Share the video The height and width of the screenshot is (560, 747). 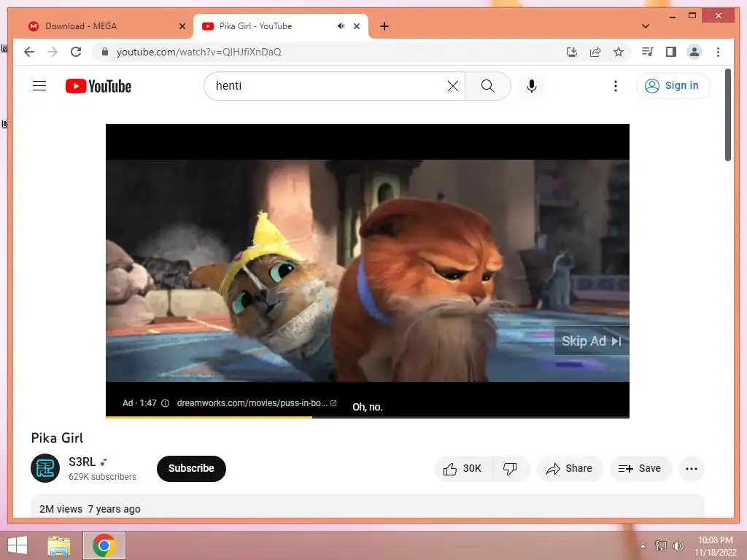(570, 469)
